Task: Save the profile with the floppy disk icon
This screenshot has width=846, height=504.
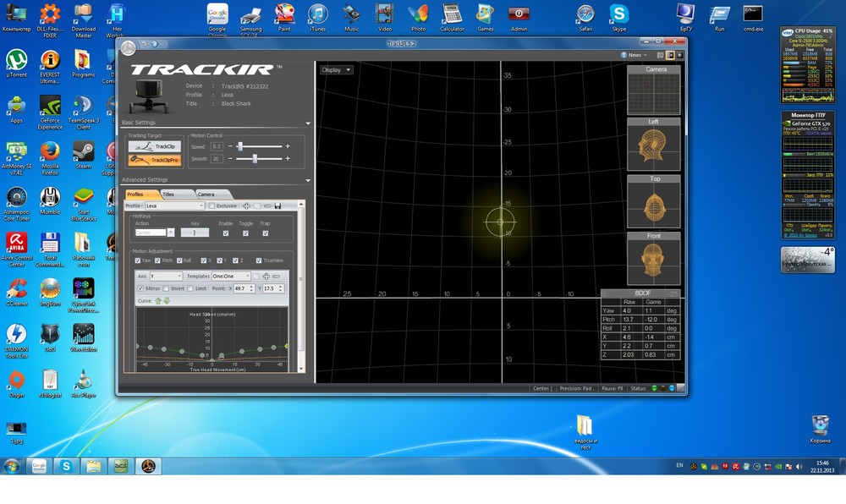Action: coord(277,205)
